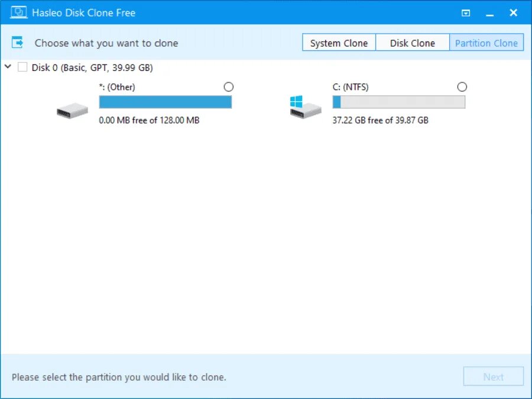Click the 'Choose what you want to clone' heading
This screenshot has width=532, height=399.
[x=106, y=43]
